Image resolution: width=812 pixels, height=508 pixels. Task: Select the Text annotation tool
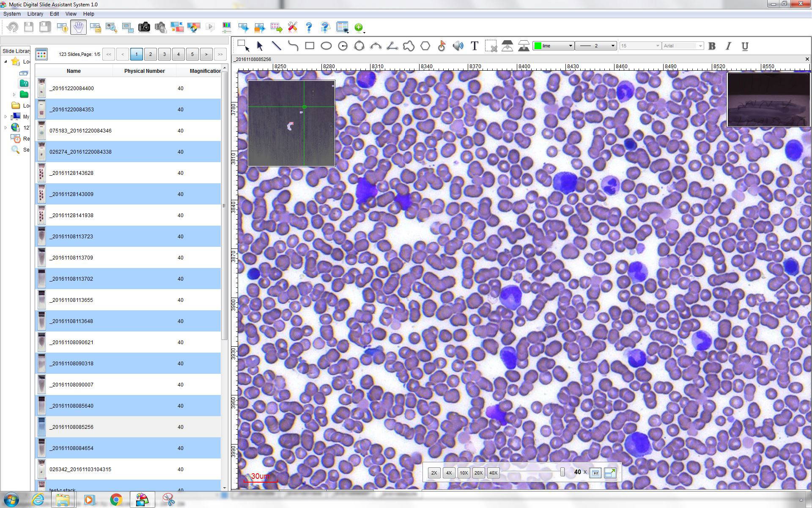[474, 46]
